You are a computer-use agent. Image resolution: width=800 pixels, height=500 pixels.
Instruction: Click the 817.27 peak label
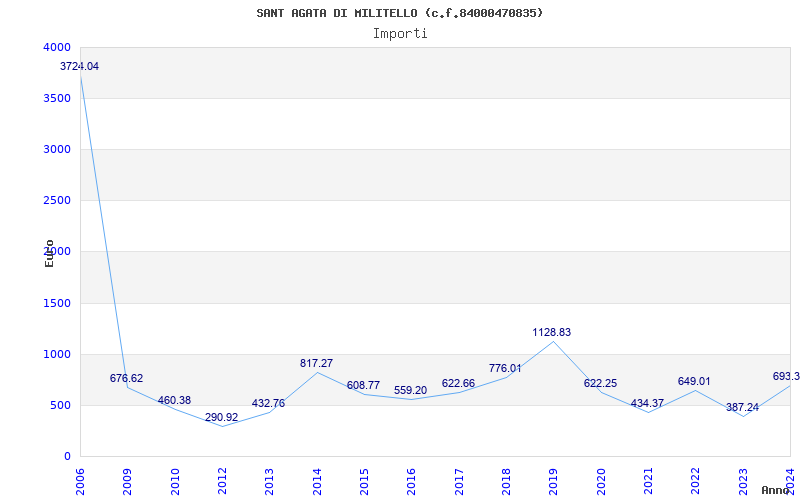click(316, 363)
